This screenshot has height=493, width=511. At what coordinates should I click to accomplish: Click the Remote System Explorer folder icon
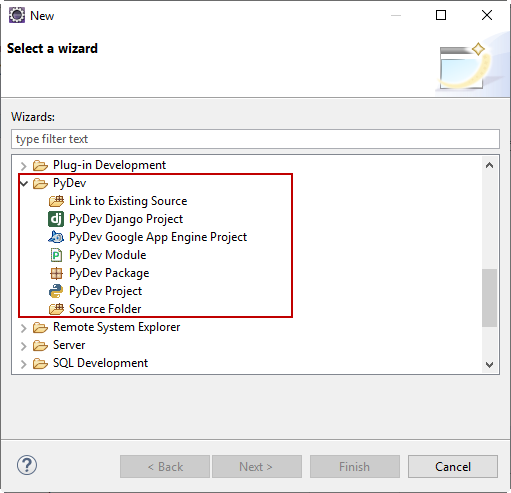click(x=40, y=327)
